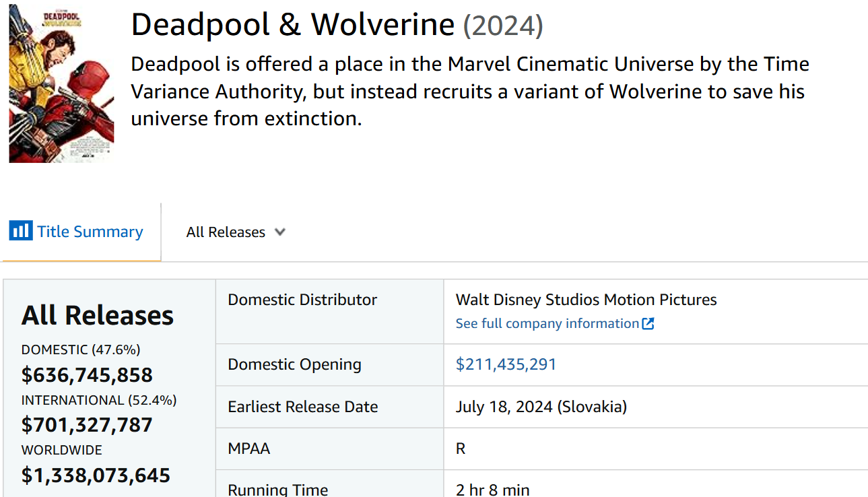Open the See full company information link
The width and height of the screenshot is (868, 497).
(555, 323)
